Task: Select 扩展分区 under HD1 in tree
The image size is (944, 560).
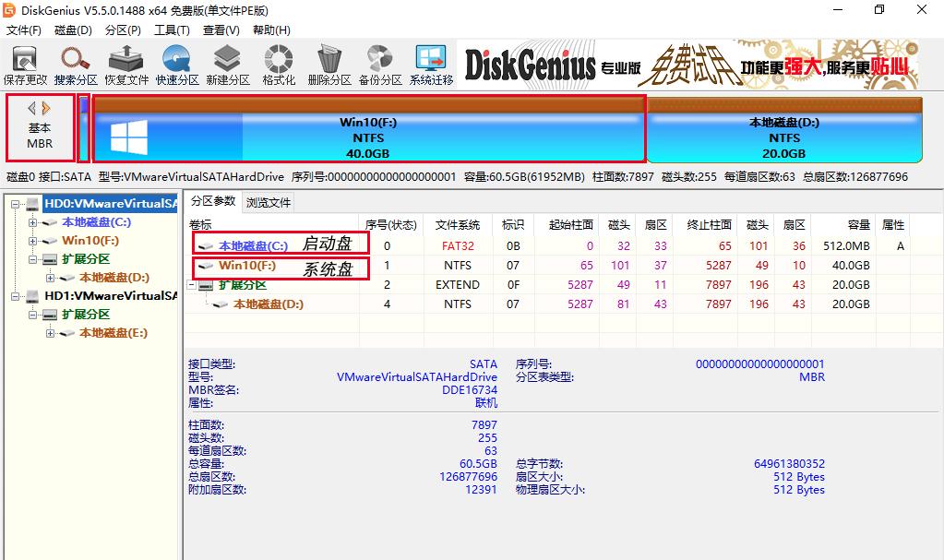Action: tap(86, 315)
